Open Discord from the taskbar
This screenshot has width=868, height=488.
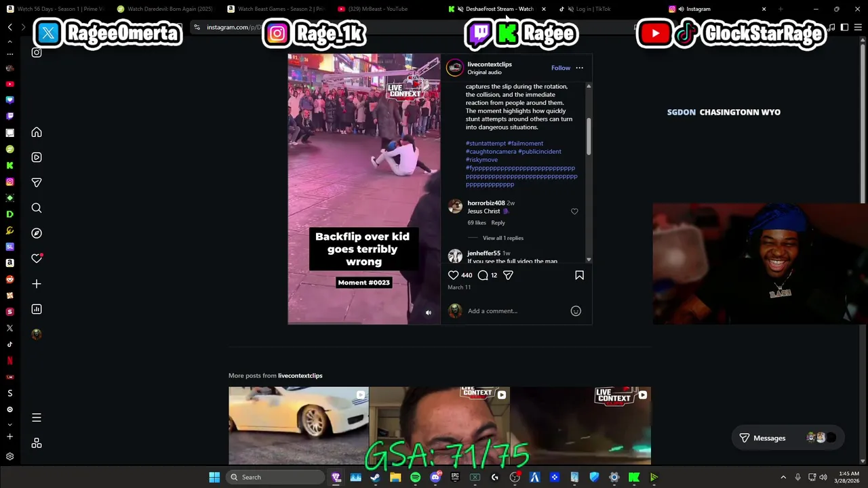click(x=435, y=477)
